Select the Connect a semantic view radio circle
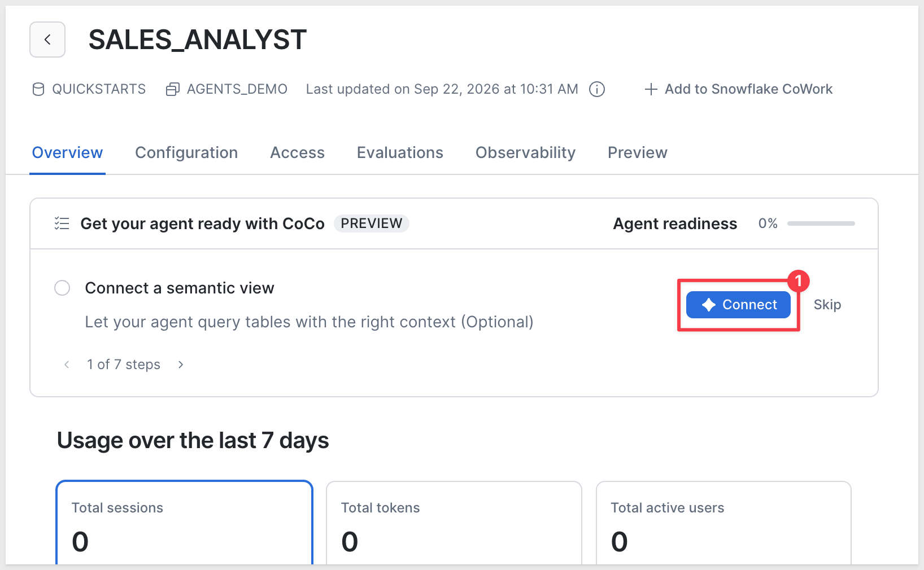The height and width of the screenshot is (570, 924). (x=62, y=288)
